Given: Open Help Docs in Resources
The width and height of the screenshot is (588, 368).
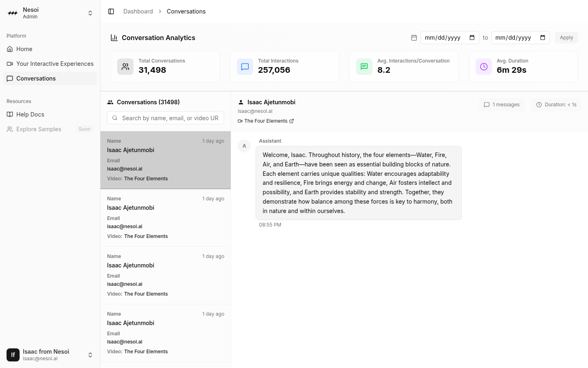Looking at the screenshot, I should (30, 114).
